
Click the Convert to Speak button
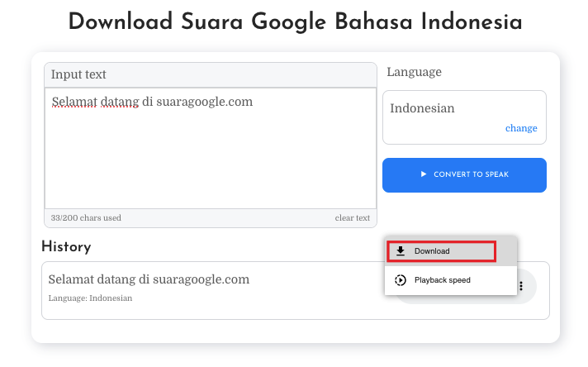(x=464, y=175)
